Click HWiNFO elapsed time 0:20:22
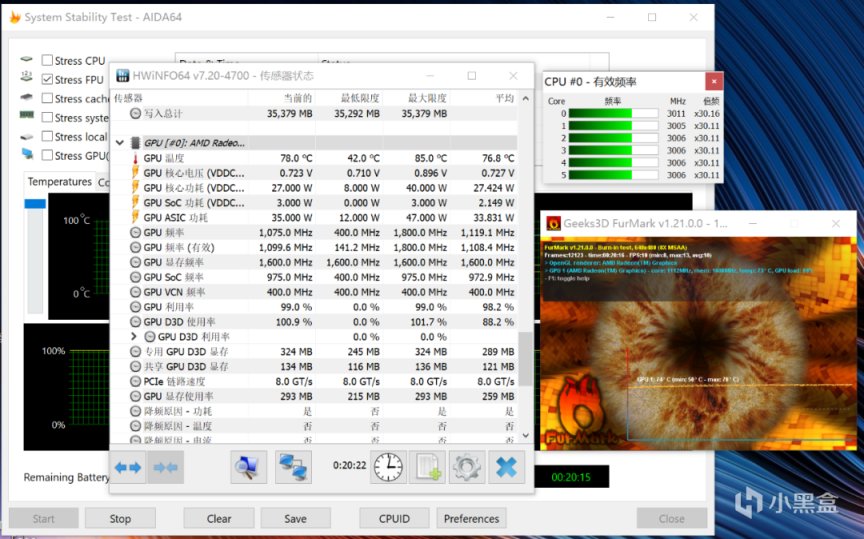864x539 pixels. coord(349,466)
